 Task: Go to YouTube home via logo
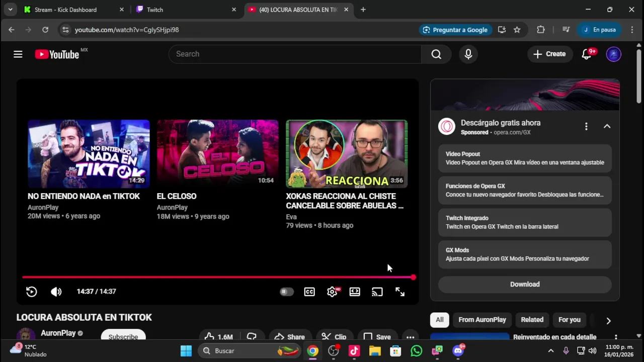click(57, 54)
